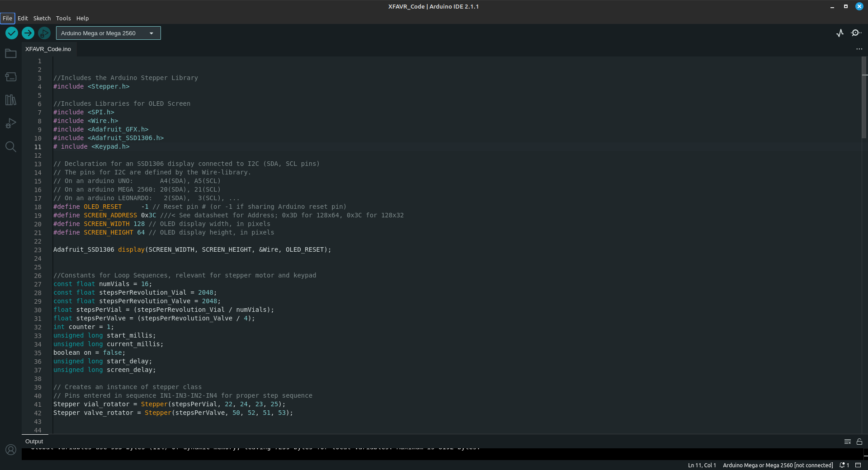This screenshot has width=868, height=470.
Task: Click 'boolean on = false;' line
Action: pyautogui.click(x=90, y=352)
